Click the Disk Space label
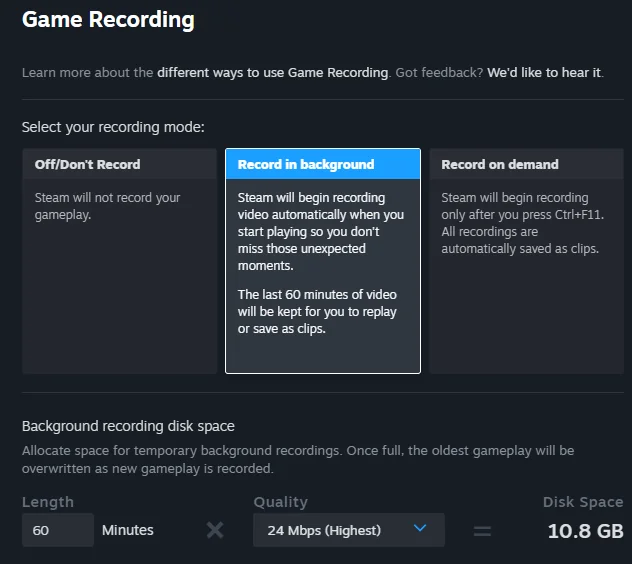The image size is (632, 564). pyautogui.click(x=582, y=502)
